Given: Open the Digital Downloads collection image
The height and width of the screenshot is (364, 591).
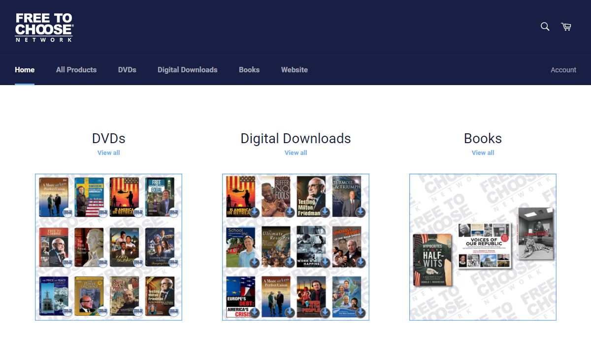Looking at the screenshot, I should tap(295, 247).
